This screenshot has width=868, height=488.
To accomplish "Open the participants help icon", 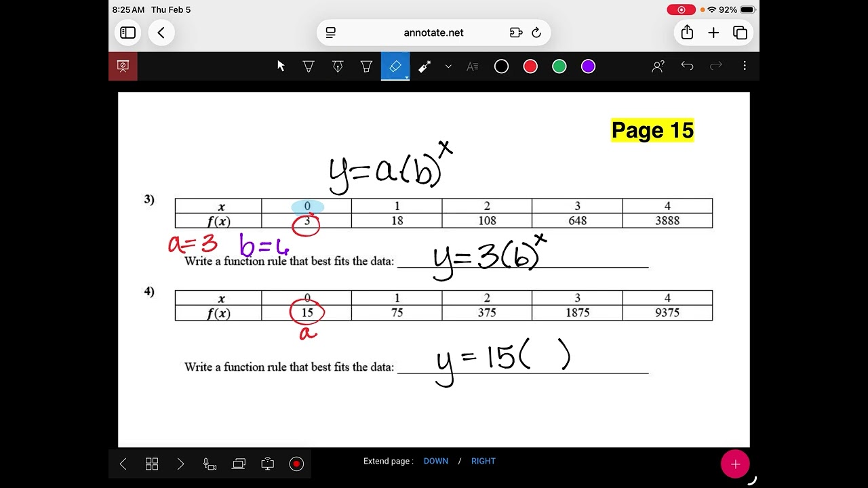I will (x=658, y=66).
